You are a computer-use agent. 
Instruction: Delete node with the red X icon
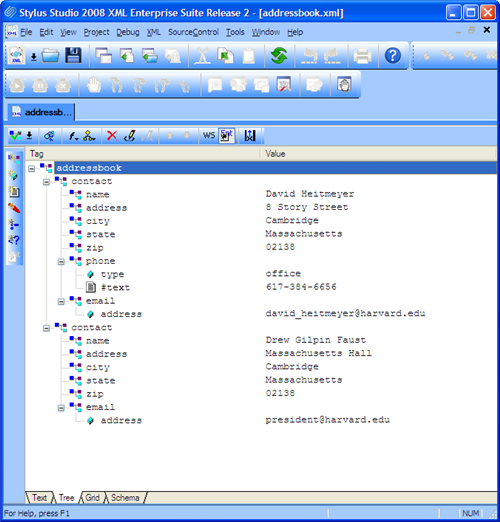click(x=112, y=136)
